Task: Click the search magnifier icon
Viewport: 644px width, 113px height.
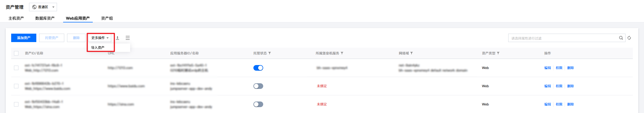Action: tap(621, 38)
